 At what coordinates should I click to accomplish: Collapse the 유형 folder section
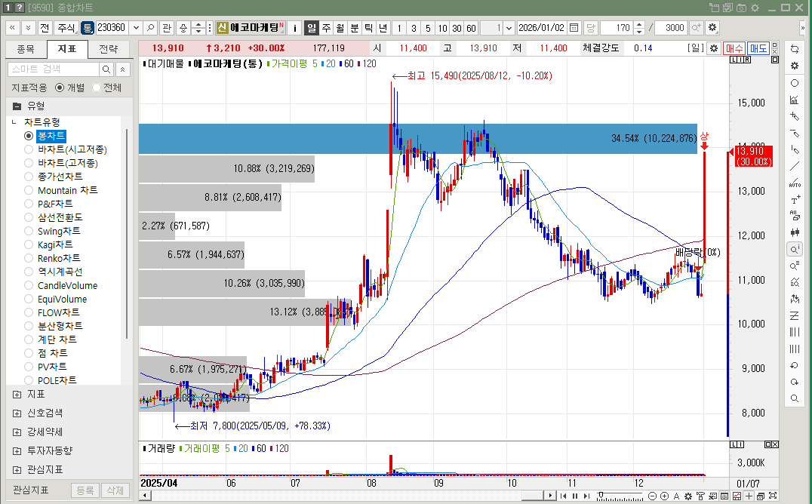(17, 106)
